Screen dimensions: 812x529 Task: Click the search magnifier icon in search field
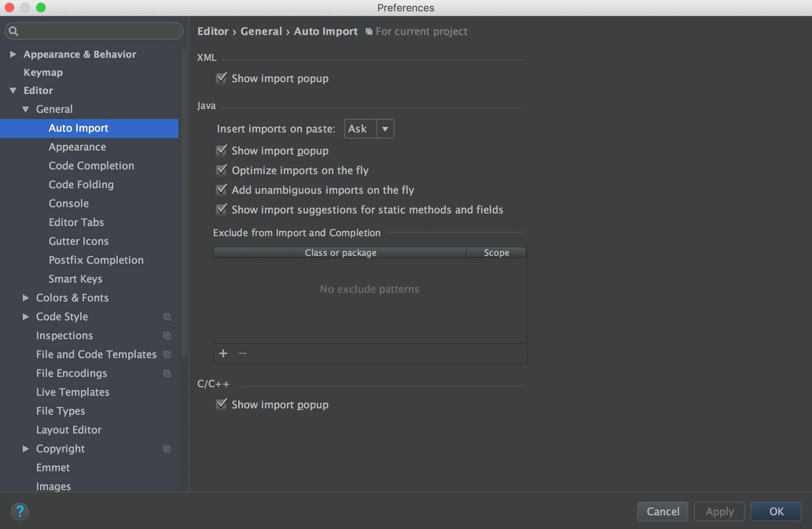coord(13,31)
